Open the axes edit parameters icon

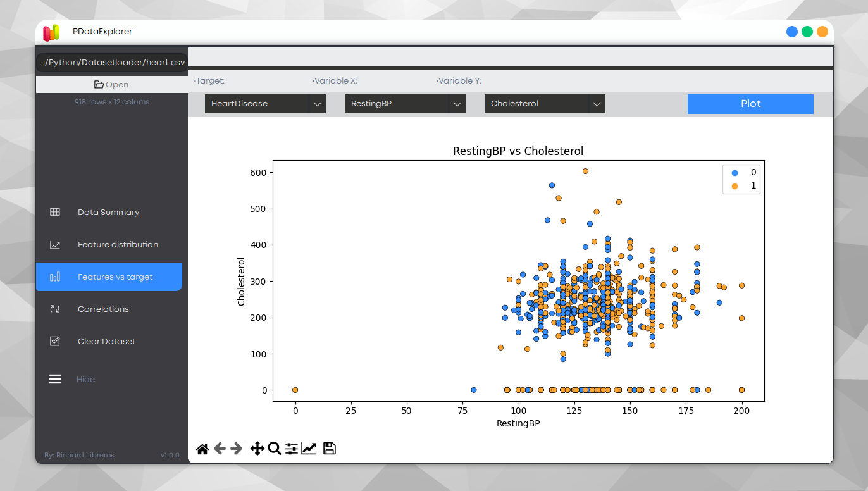point(309,448)
